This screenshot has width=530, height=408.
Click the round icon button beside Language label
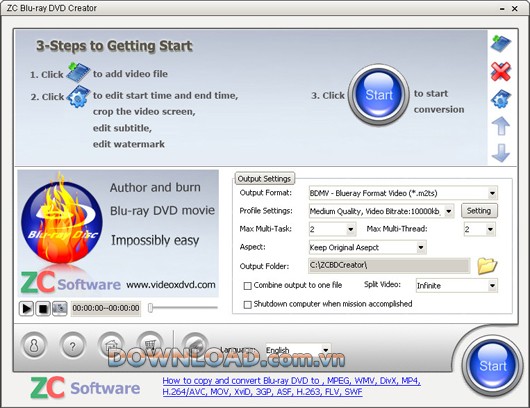tap(195, 345)
